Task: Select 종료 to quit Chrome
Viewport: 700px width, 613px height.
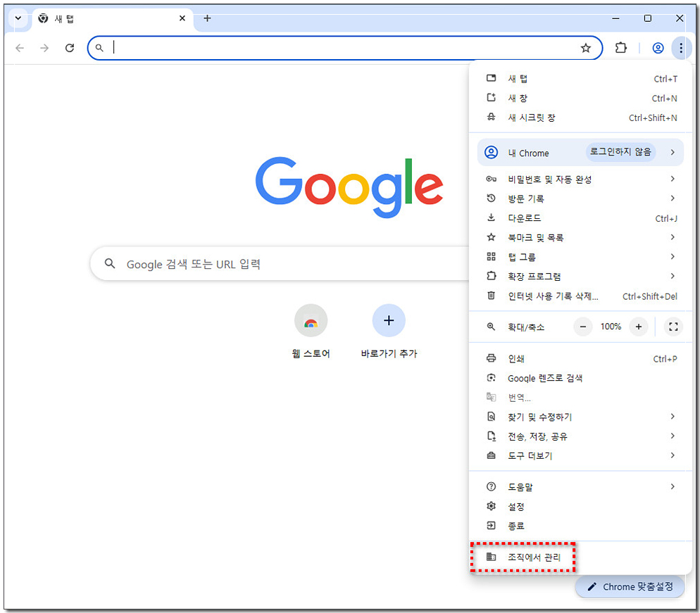Action: point(581,526)
